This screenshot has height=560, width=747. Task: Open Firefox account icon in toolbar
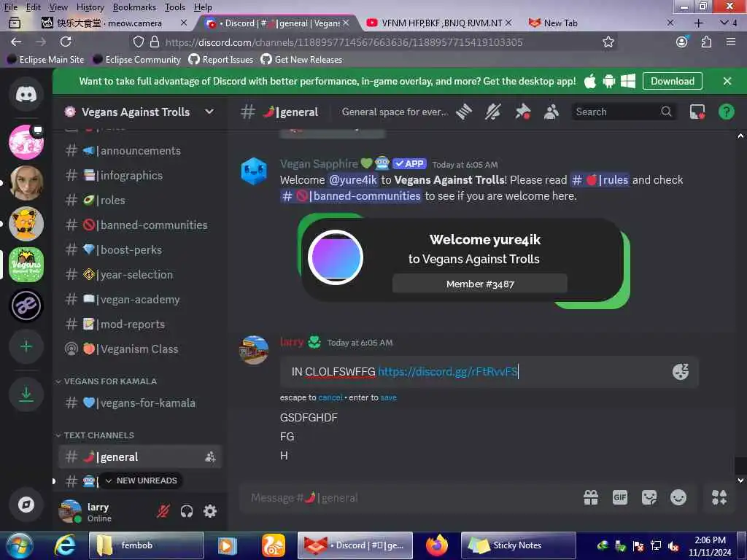[682, 42]
